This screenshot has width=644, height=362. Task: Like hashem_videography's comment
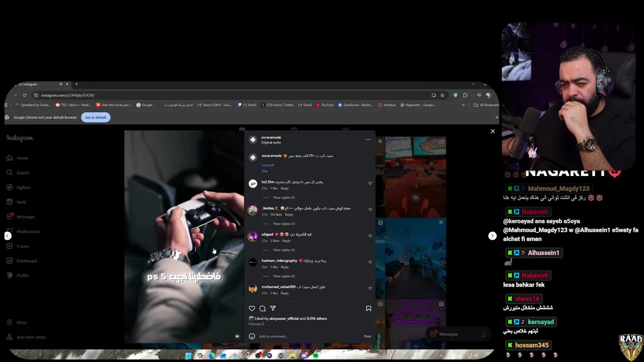click(370, 262)
